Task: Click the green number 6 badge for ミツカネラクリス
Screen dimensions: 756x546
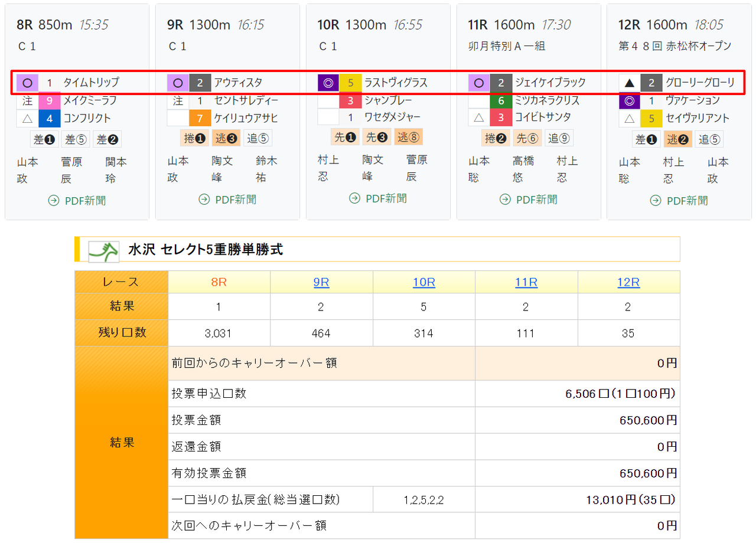Action: pos(501,100)
